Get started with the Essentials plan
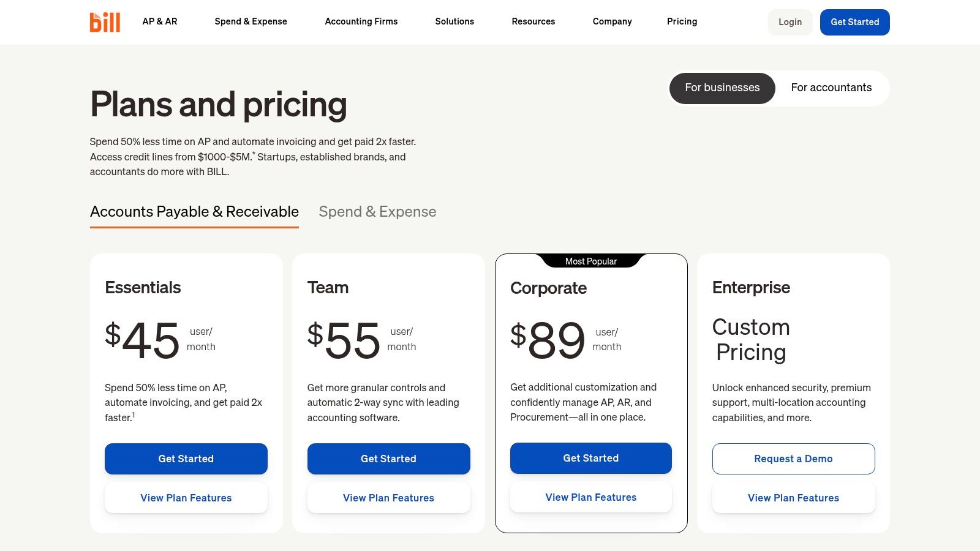 [x=186, y=459]
